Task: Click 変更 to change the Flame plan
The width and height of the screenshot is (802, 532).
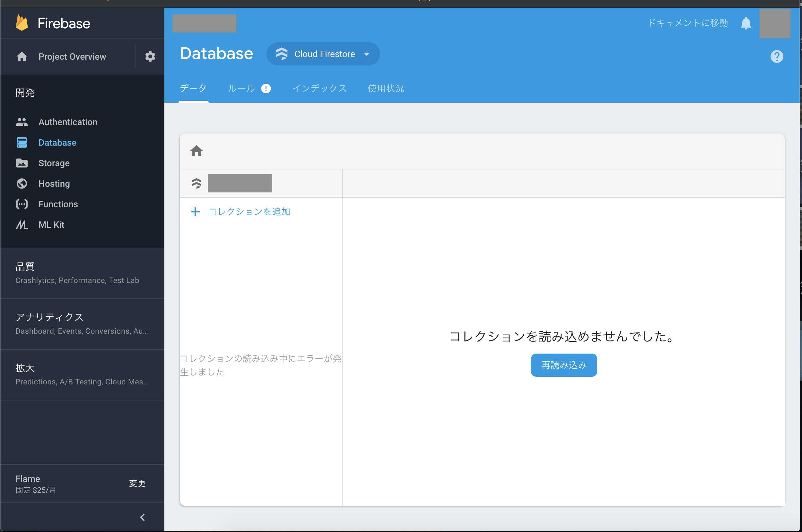Action: tap(137, 483)
